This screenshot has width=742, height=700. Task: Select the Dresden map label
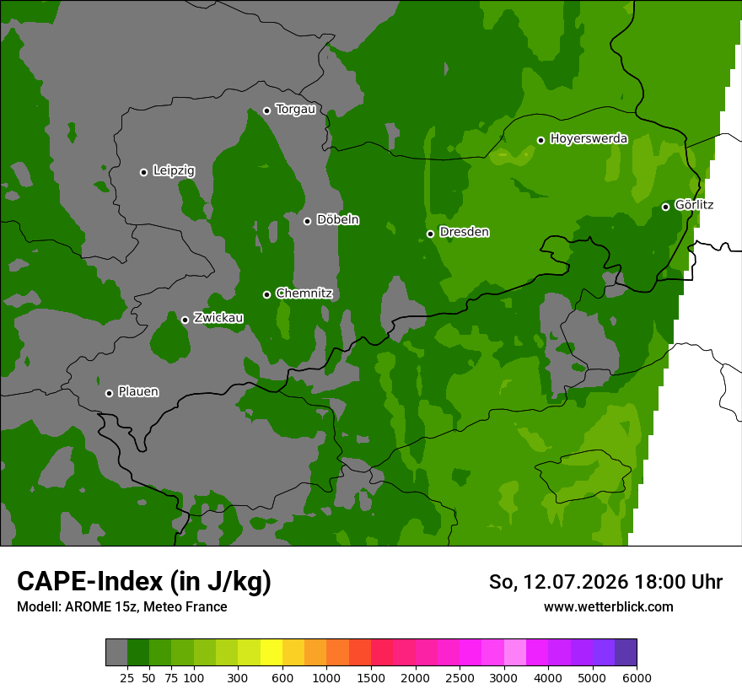pyautogui.click(x=465, y=232)
